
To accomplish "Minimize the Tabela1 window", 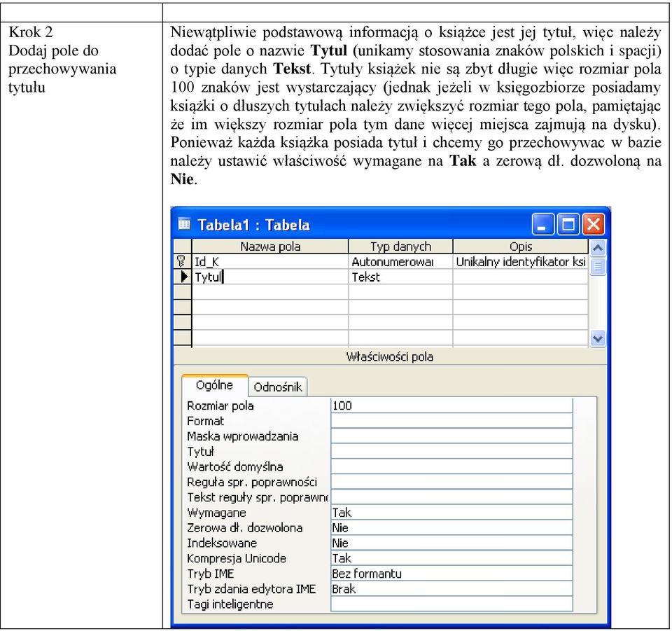I will (542, 224).
